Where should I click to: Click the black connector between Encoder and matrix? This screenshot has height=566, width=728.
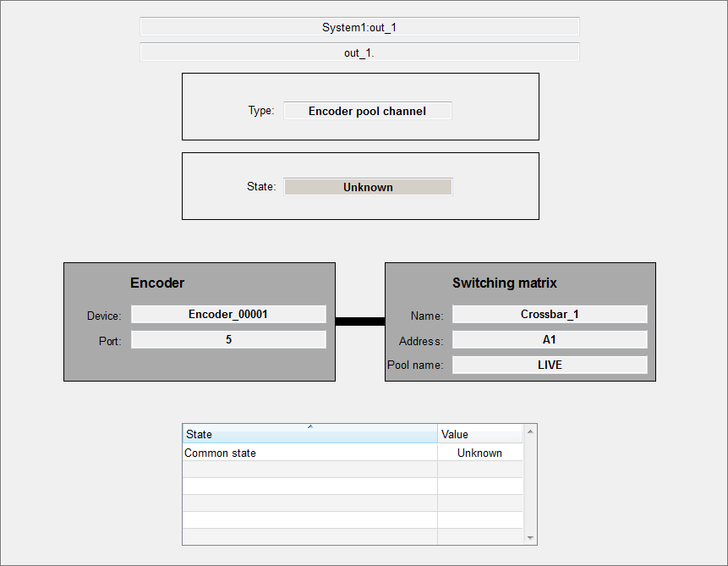pyautogui.click(x=359, y=321)
